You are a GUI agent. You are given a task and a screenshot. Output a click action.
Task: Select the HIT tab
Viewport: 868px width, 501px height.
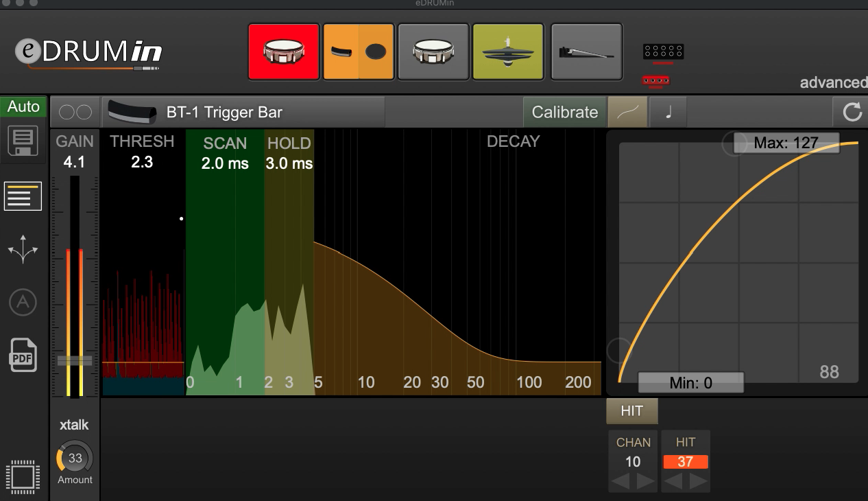(x=631, y=410)
